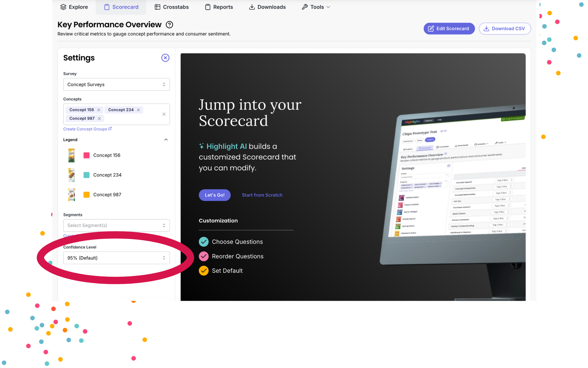Click the external link icon beside Create Concept Groups
Viewport: 588px width, 368px height.
coord(109,128)
